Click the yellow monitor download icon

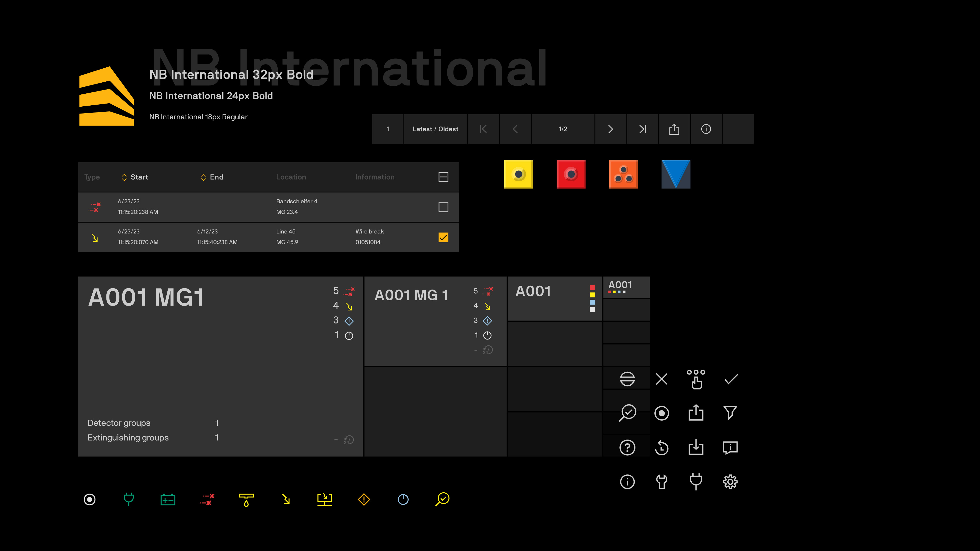tap(325, 499)
